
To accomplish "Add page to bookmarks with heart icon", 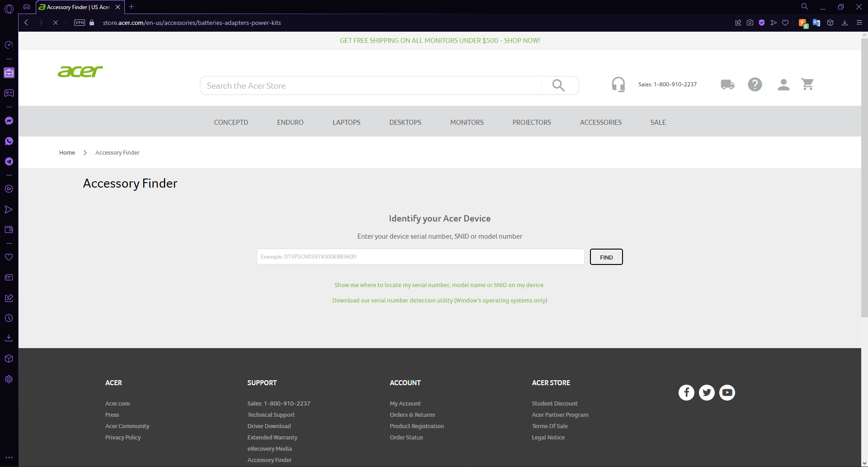I will [x=785, y=23].
